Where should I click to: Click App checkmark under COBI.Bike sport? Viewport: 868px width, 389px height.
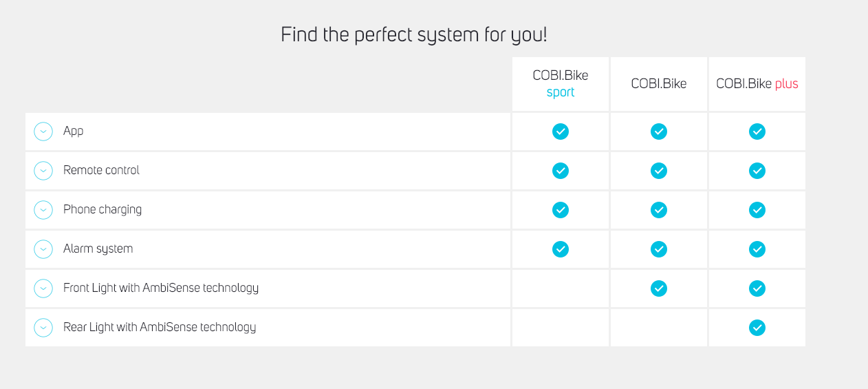pos(561,131)
